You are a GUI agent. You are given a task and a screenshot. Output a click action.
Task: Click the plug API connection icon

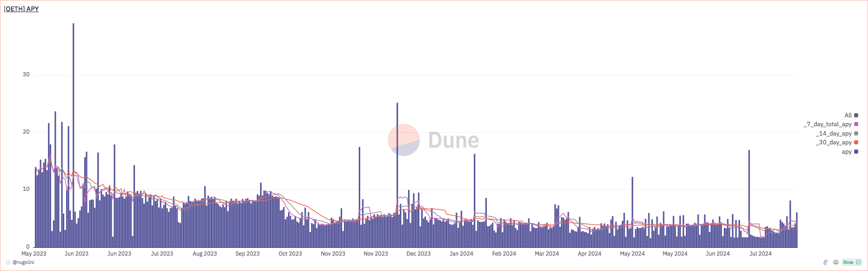(x=826, y=262)
